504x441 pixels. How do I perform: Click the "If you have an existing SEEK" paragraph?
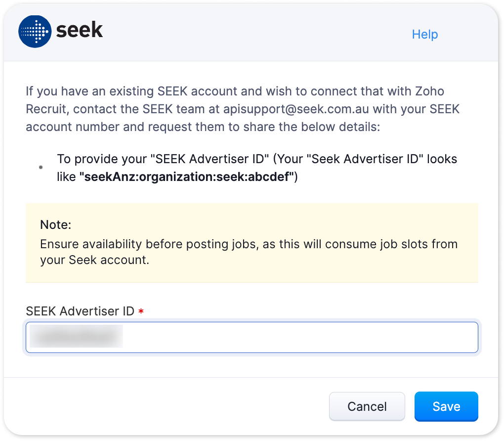click(x=243, y=109)
